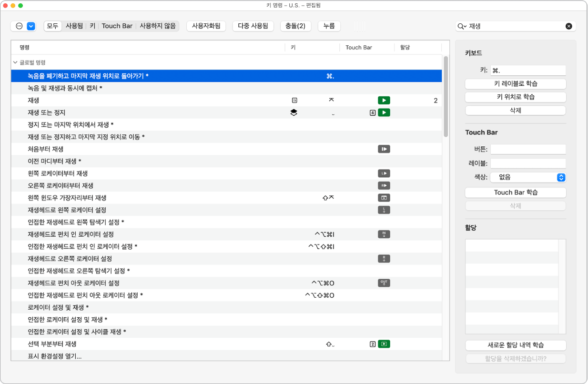
Task: Clear the 재생 search field with the X icon
Action: point(568,26)
